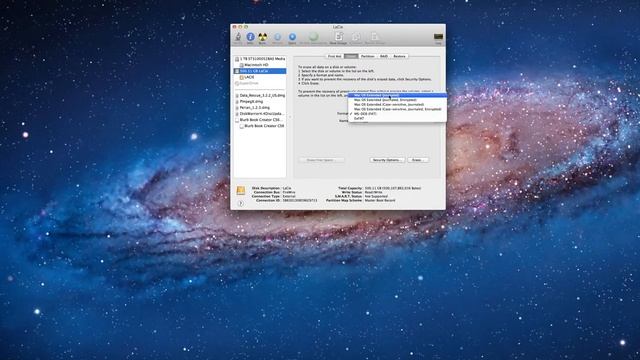Select the LACIE volume in sidebar

[x=260, y=77]
